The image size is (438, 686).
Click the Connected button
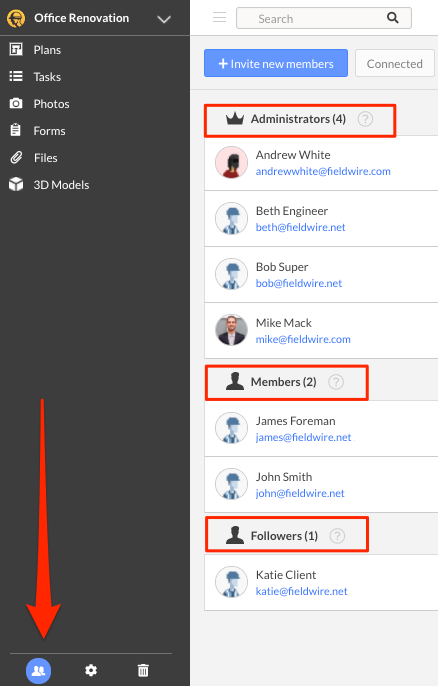tap(395, 63)
